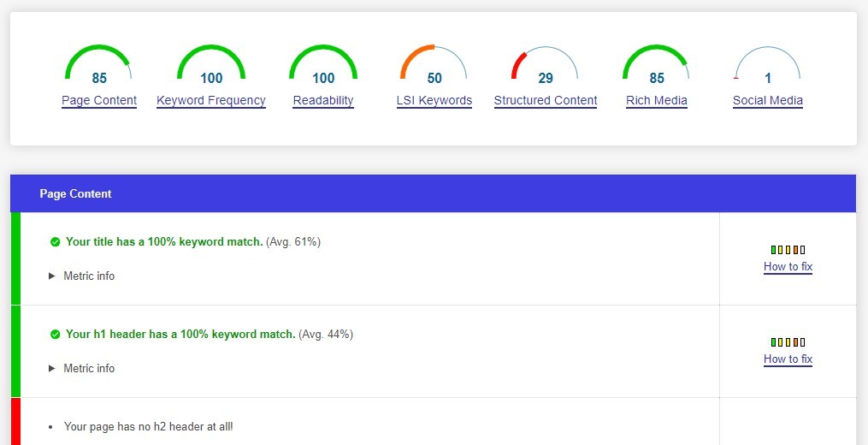Open the Page Content score link
The width and height of the screenshot is (868, 445).
click(99, 100)
